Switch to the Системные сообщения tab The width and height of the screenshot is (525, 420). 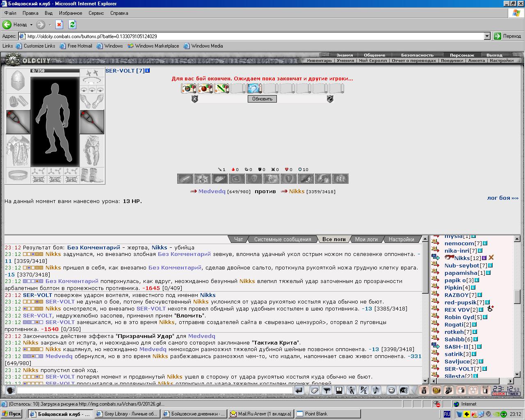point(283,240)
